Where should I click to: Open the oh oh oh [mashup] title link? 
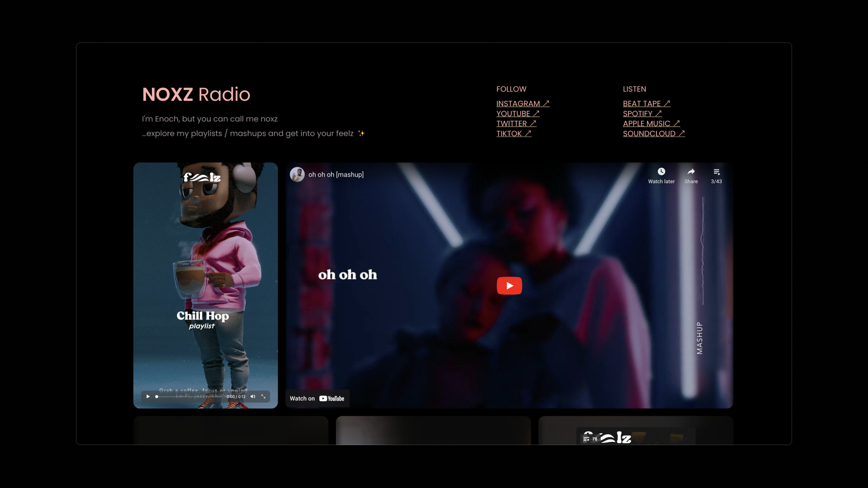coord(336,174)
